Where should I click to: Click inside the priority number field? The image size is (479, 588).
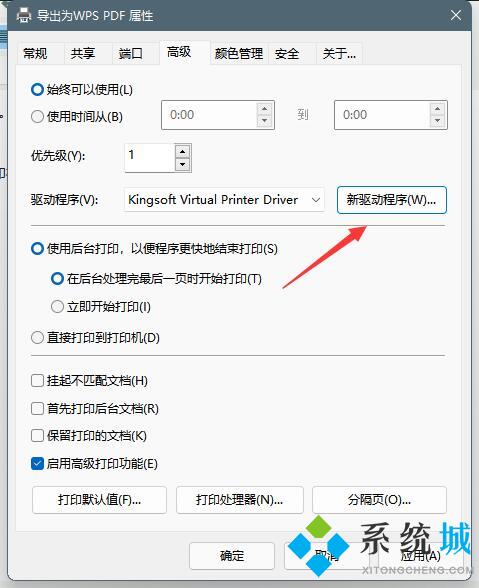coord(150,158)
